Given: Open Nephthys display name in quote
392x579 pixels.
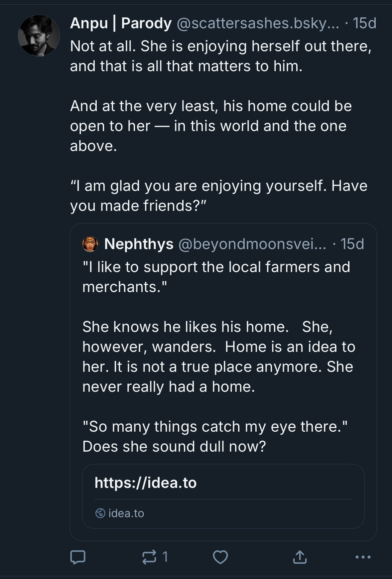Looking at the screenshot, I should tap(139, 244).
